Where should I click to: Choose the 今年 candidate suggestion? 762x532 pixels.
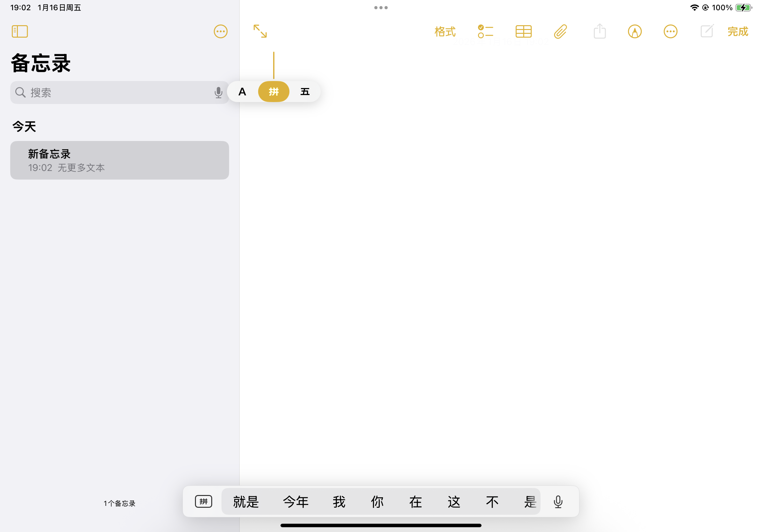(x=295, y=501)
